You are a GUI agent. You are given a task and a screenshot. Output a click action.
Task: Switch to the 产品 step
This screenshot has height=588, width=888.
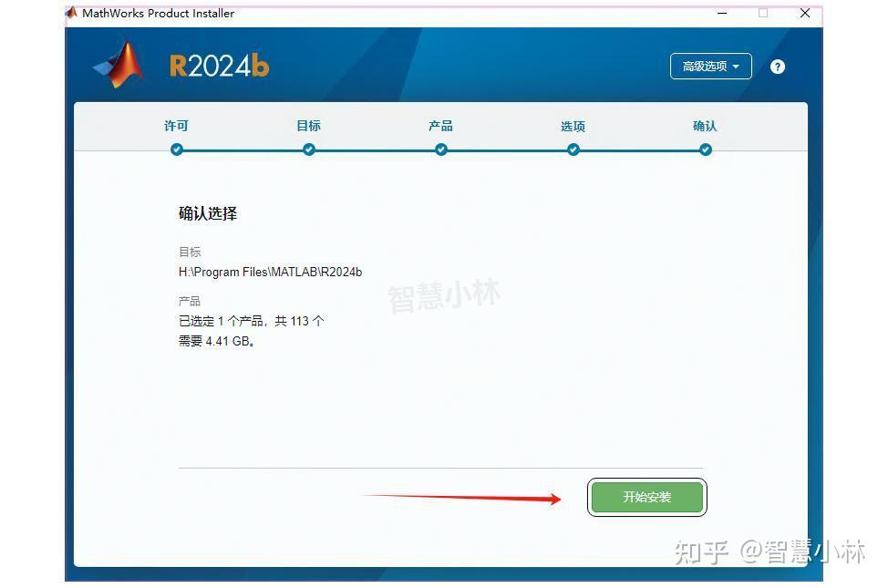point(440,126)
